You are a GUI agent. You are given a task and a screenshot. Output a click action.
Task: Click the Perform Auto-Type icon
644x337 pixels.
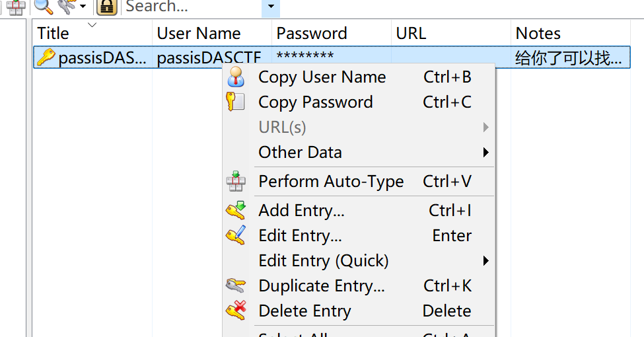(236, 181)
